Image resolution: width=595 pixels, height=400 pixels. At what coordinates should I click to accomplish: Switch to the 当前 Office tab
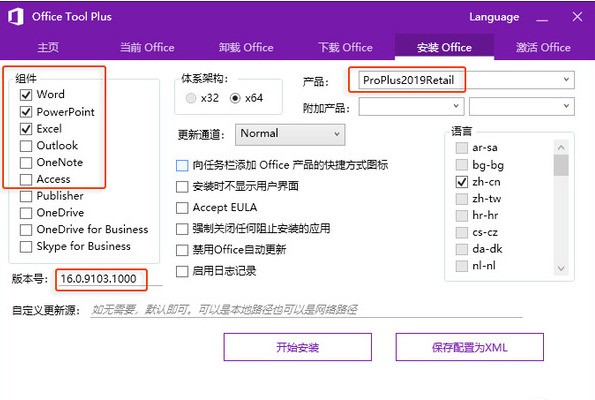(x=147, y=47)
